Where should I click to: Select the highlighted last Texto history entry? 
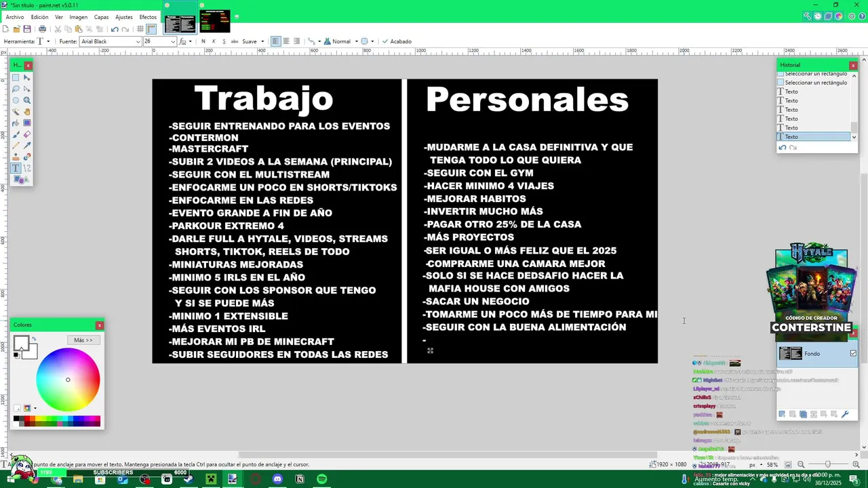(x=813, y=137)
